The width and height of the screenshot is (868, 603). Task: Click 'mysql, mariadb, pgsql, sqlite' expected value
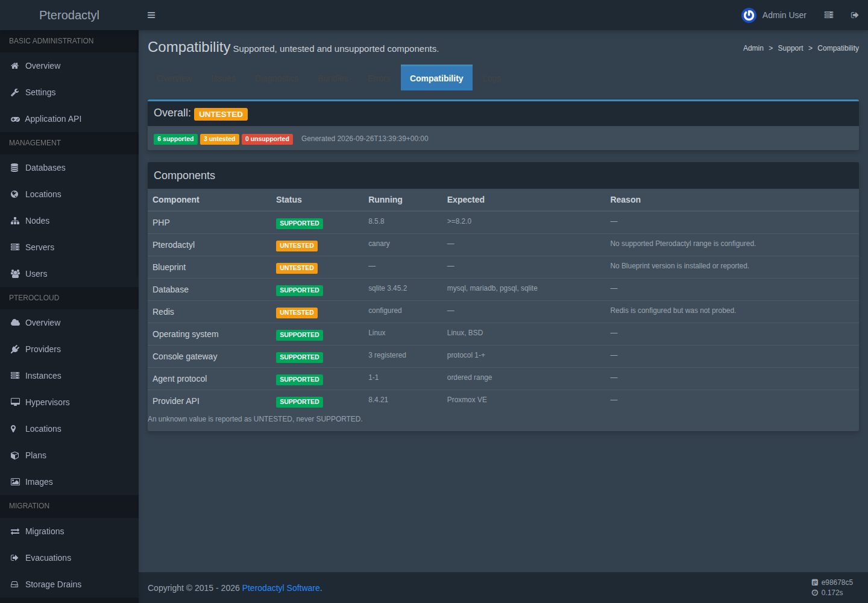492,288
